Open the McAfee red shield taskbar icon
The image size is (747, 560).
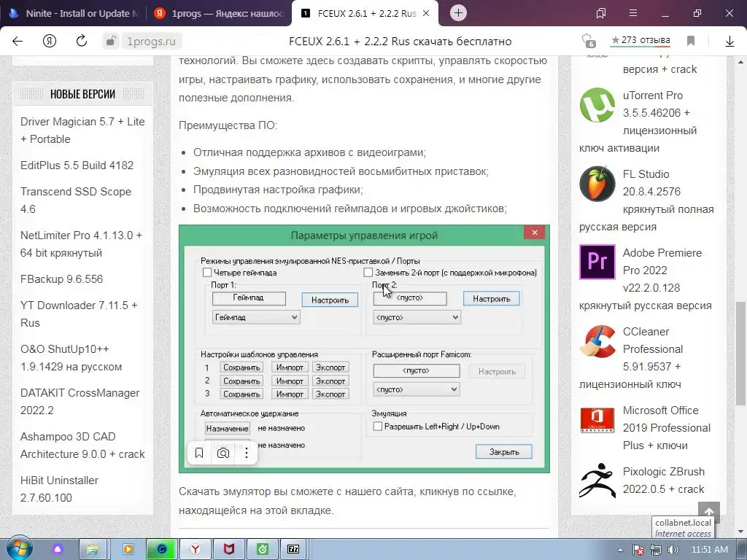(x=229, y=550)
